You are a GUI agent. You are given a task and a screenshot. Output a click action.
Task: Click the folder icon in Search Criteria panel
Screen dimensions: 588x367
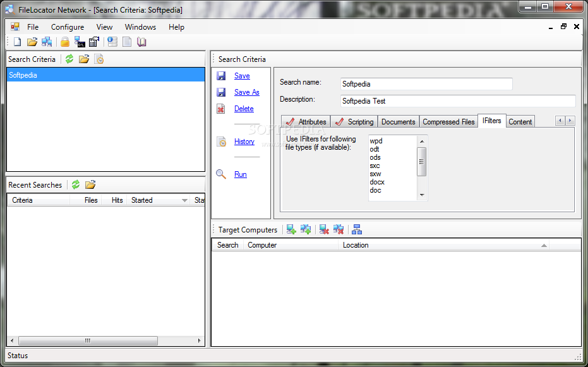point(84,59)
